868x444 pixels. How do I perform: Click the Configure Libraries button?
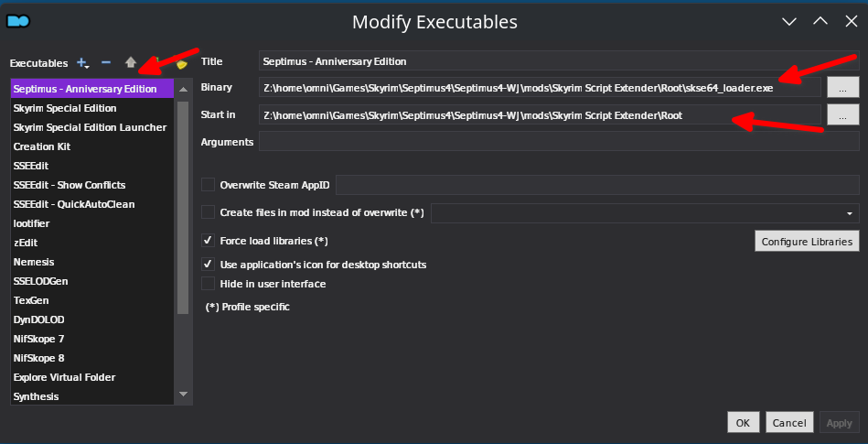pos(806,242)
